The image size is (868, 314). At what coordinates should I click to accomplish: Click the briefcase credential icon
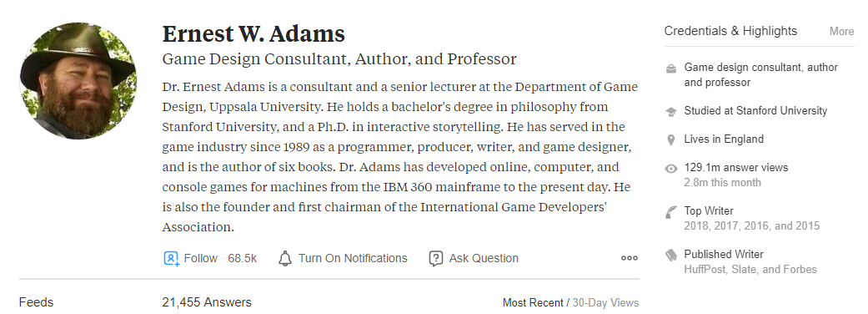pyautogui.click(x=671, y=68)
